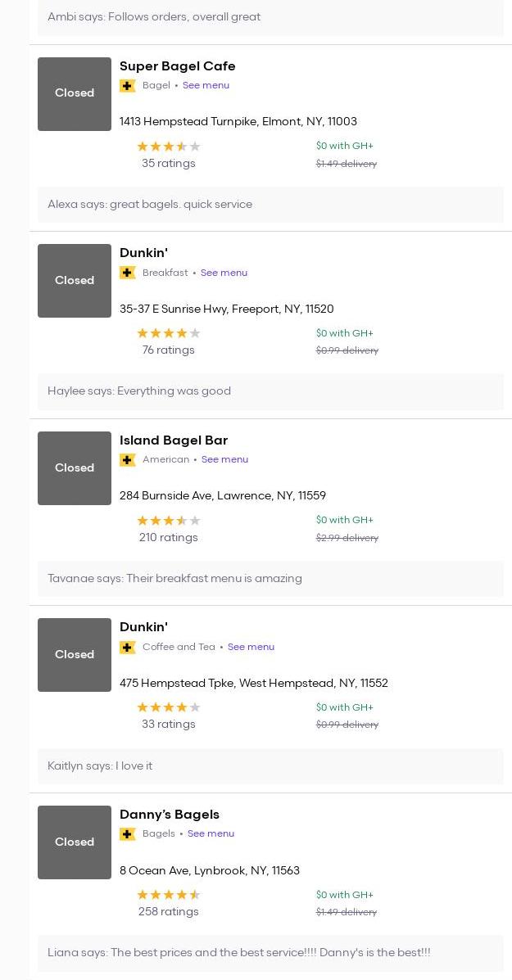
Task: Click the star rating for Island Bagel Bar
Action: (x=168, y=521)
